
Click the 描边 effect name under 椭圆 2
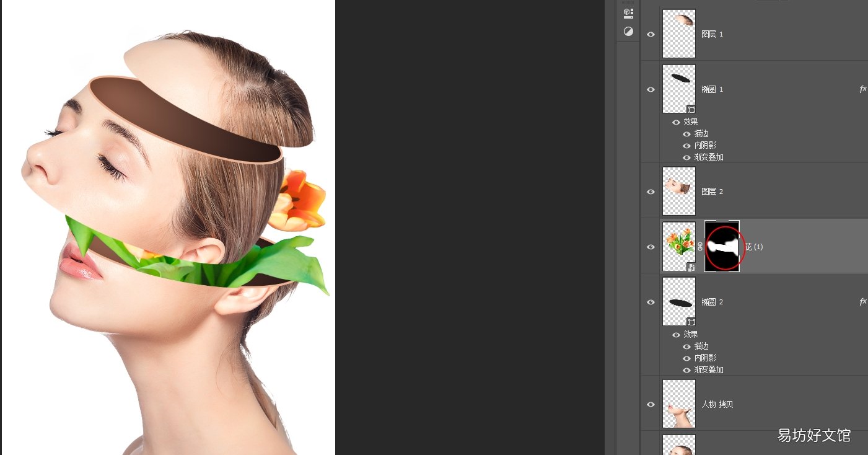[x=701, y=347]
